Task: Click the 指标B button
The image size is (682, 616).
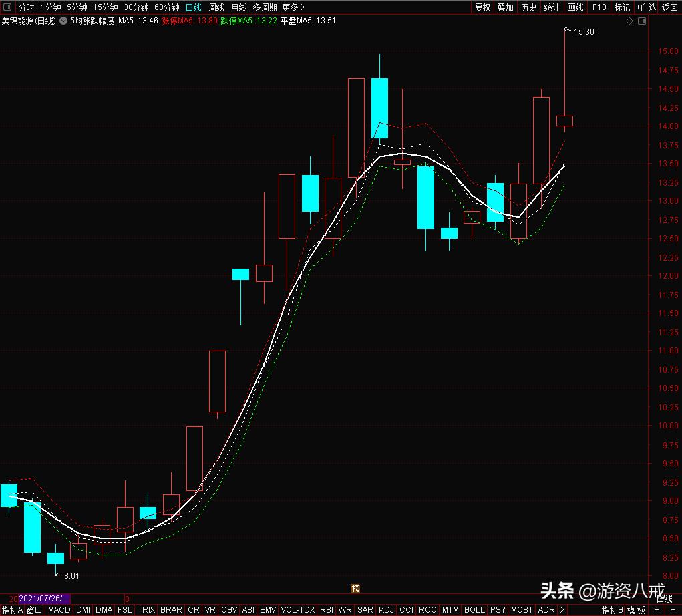Action: (613, 610)
